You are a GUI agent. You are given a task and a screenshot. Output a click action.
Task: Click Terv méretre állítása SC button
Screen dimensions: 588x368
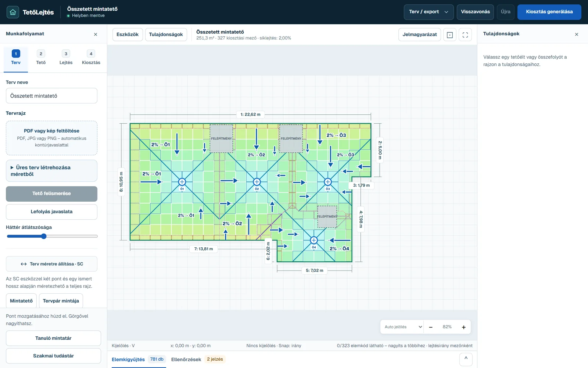(51, 264)
